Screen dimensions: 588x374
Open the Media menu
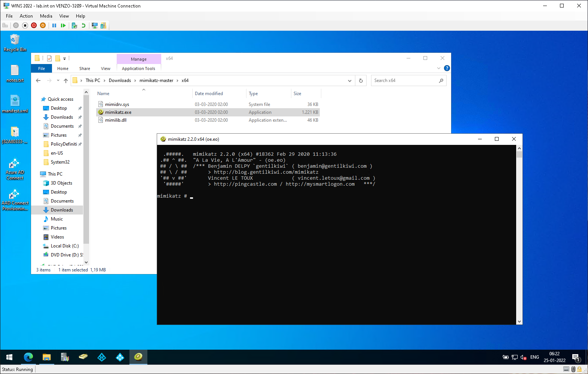46,16
